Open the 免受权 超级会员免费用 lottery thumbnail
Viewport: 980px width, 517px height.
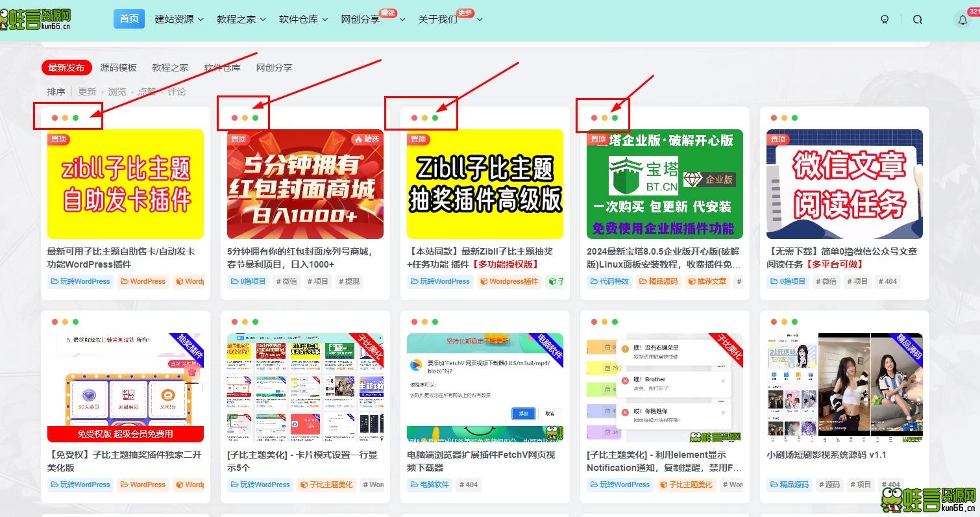[x=125, y=388]
